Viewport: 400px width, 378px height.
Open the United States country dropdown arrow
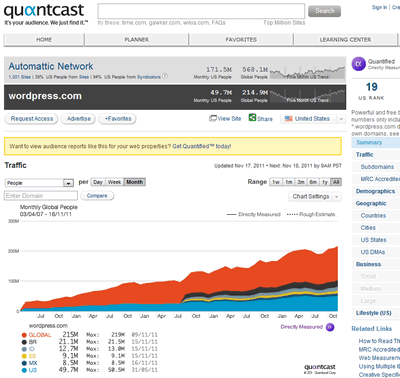click(x=341, y=119)
